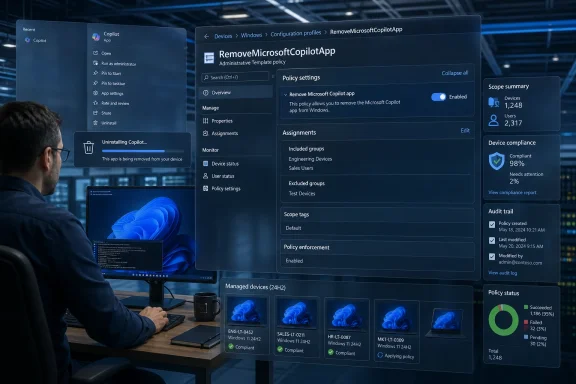The image size is (576, 384).
Task: Click the blue Pending legend swatch
Action: pyautogui.click(x=526, y=337)
